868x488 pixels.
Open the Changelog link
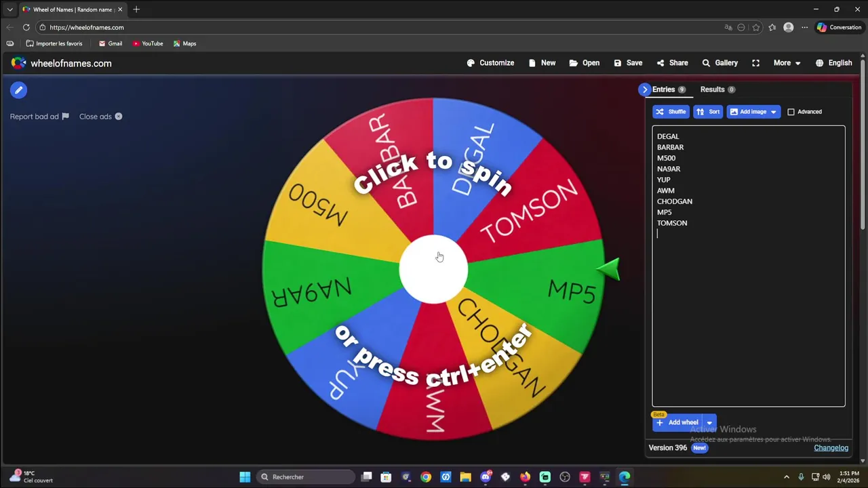tap(831, 448)
